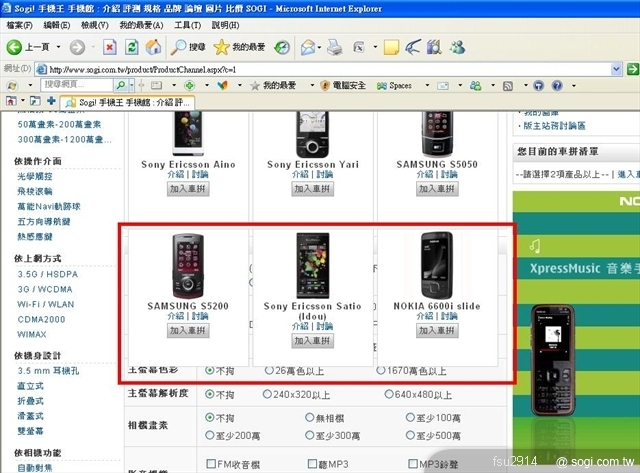This screenshot has height=473, width=640.
Task: Refresh the current page
Action: [131, 47]
